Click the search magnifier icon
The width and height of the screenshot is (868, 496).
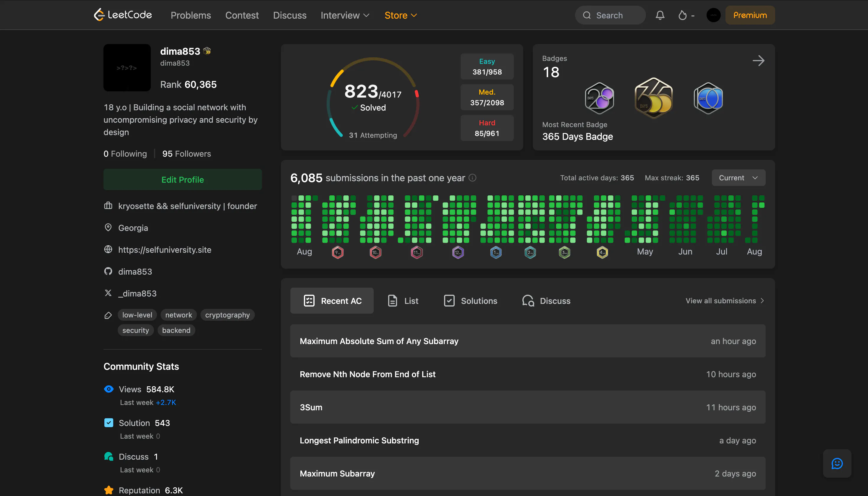point(587,15)
